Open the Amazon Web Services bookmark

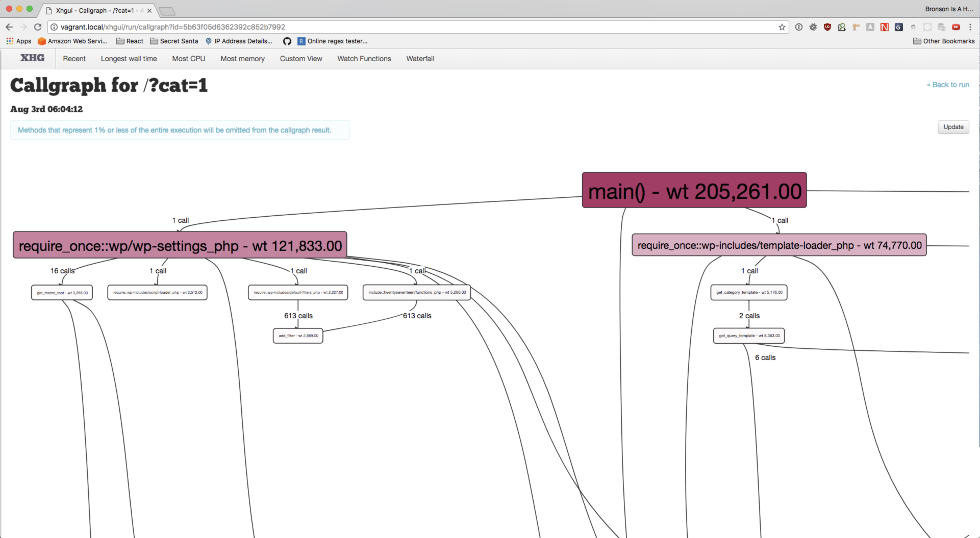click(72, 41)
